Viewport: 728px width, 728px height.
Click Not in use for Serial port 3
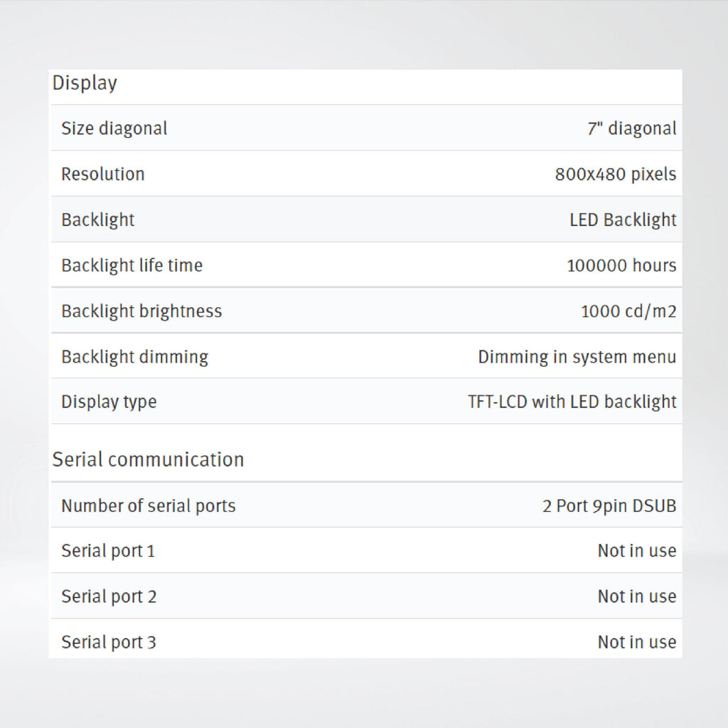tap(637, 642)
